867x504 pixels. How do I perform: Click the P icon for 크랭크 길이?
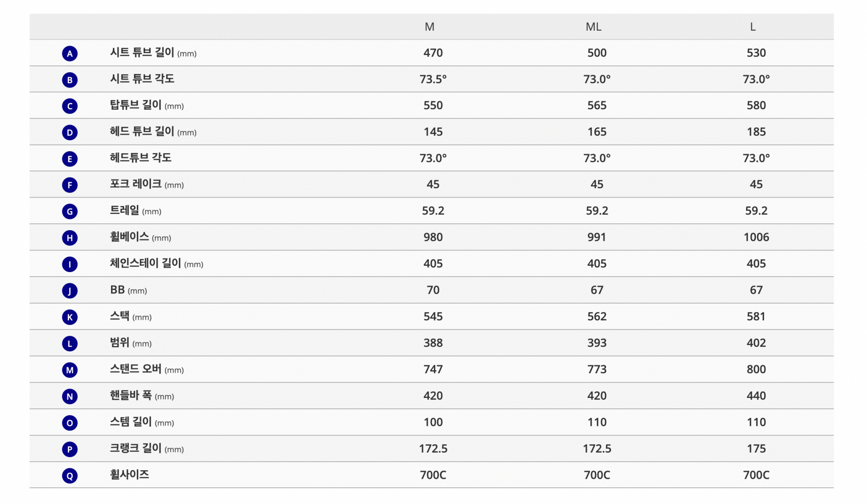pyautogui.click(x=70, y=449)
